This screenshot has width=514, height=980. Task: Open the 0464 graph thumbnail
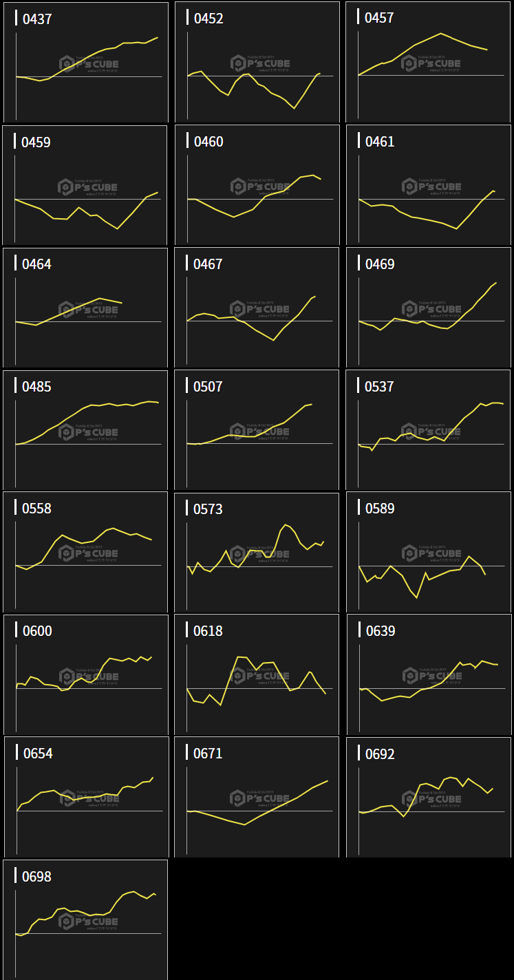point(85,308)
